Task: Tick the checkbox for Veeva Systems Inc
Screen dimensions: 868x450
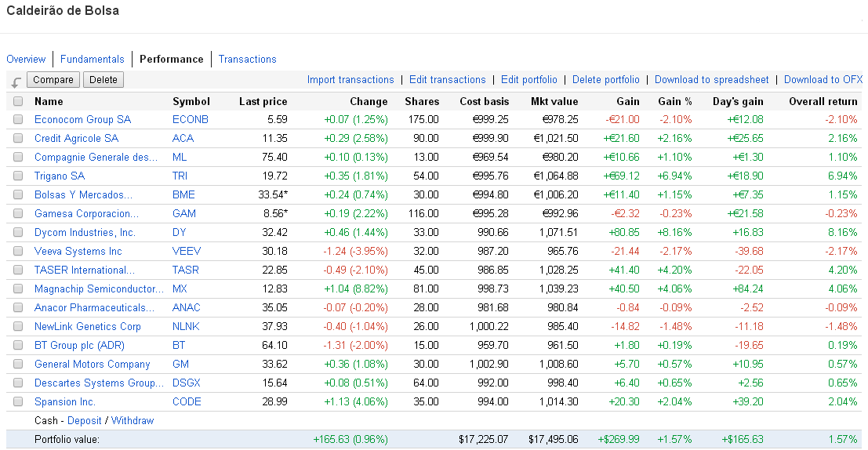Action: point(18,252)
